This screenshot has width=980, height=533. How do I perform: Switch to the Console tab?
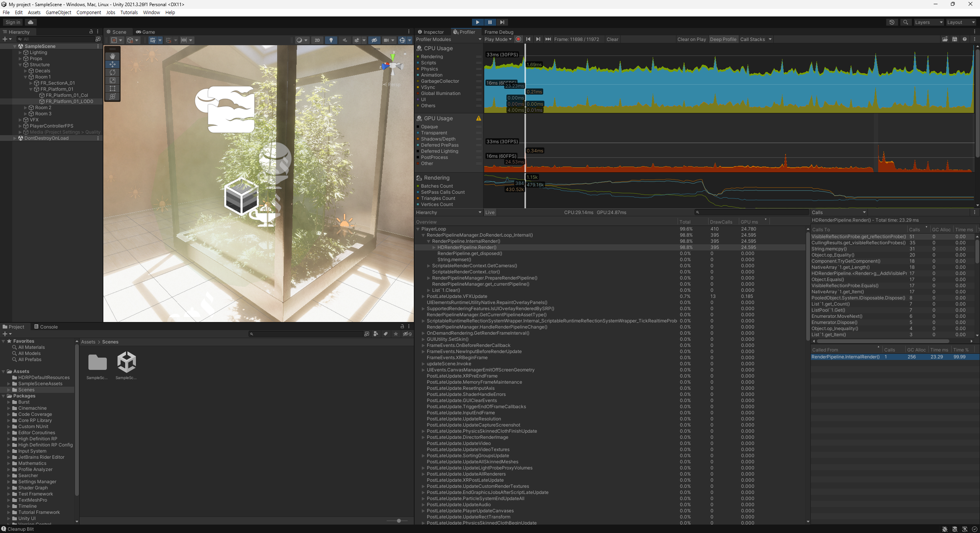[x=46, y=327]
